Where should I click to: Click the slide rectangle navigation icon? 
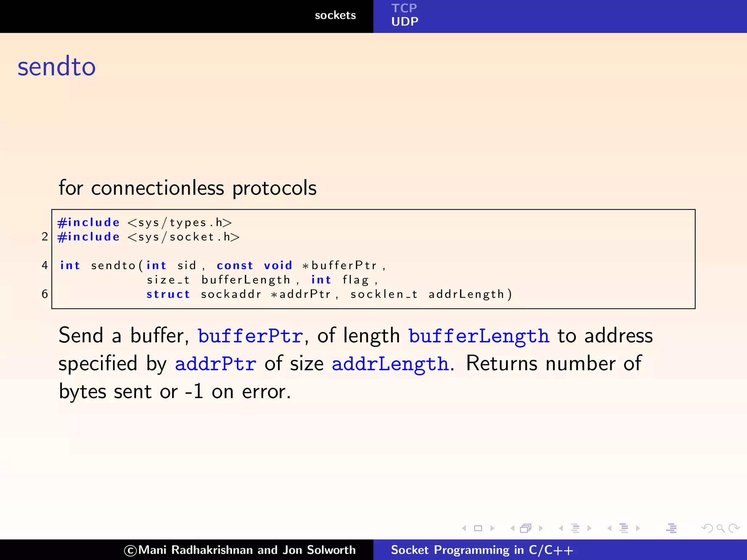478,528
